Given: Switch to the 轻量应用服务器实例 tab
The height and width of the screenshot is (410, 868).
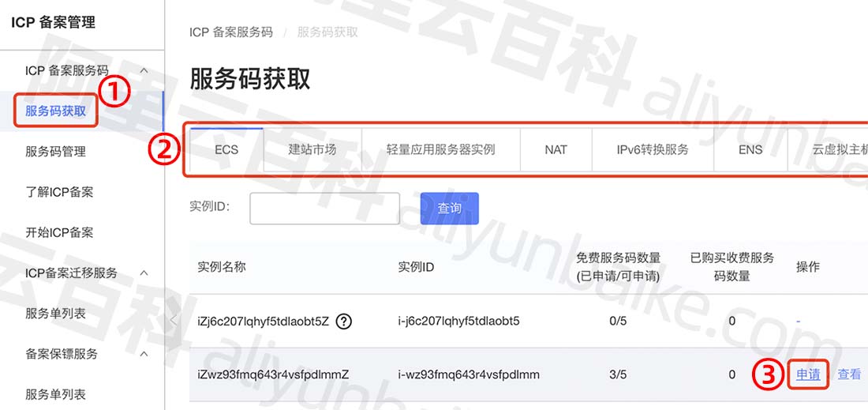Looking at the screenshot, I should pyautogui.click(x=440, y=149).
